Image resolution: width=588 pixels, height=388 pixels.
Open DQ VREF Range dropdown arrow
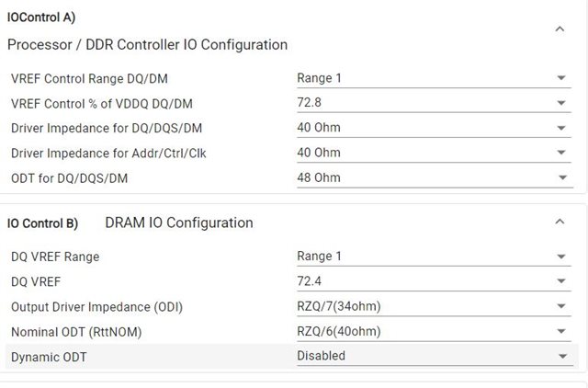(x=561, y=257)
